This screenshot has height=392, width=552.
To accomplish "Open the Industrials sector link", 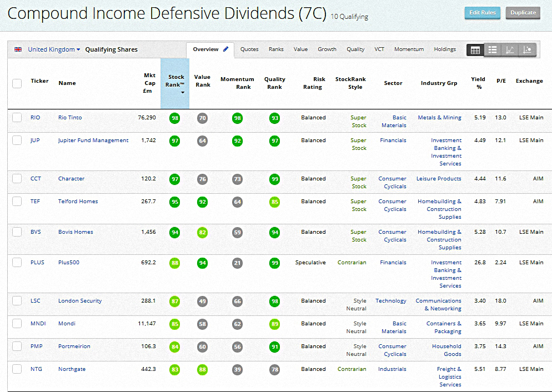I will tap(392, 369).
